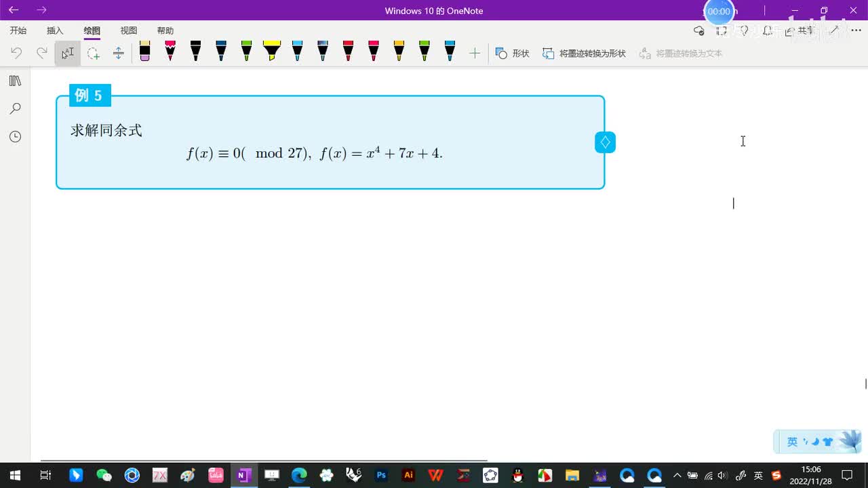
Task: Open the Windows Start menu
Action: [15, 475]
